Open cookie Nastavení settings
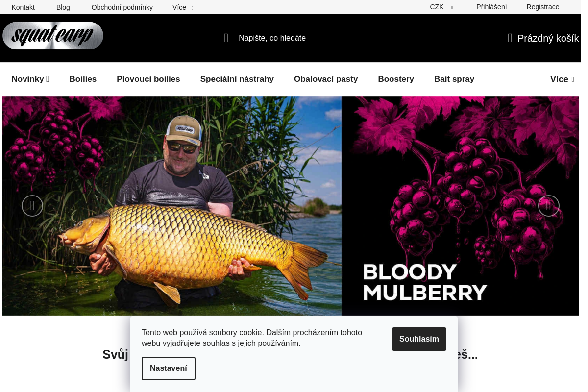 169,368
